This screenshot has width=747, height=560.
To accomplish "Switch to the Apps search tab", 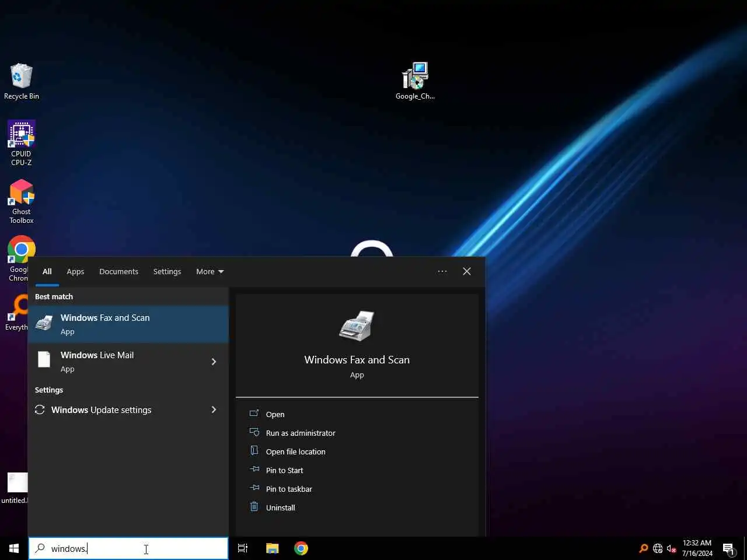I will (x=75, y=271).
